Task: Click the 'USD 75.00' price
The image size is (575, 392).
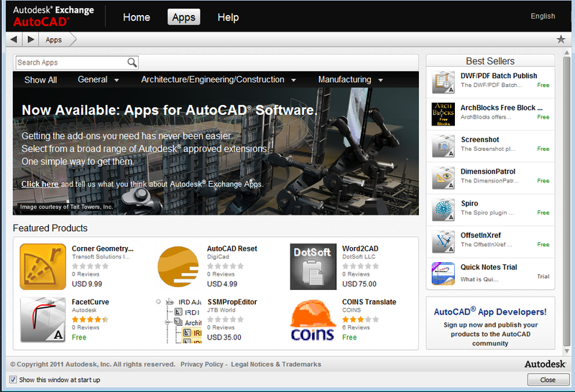Action: click(359, 284)
